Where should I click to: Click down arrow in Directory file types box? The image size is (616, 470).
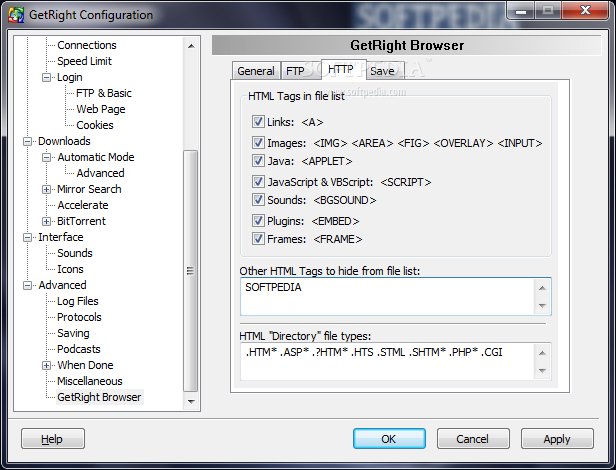click(x=543, y=370)
